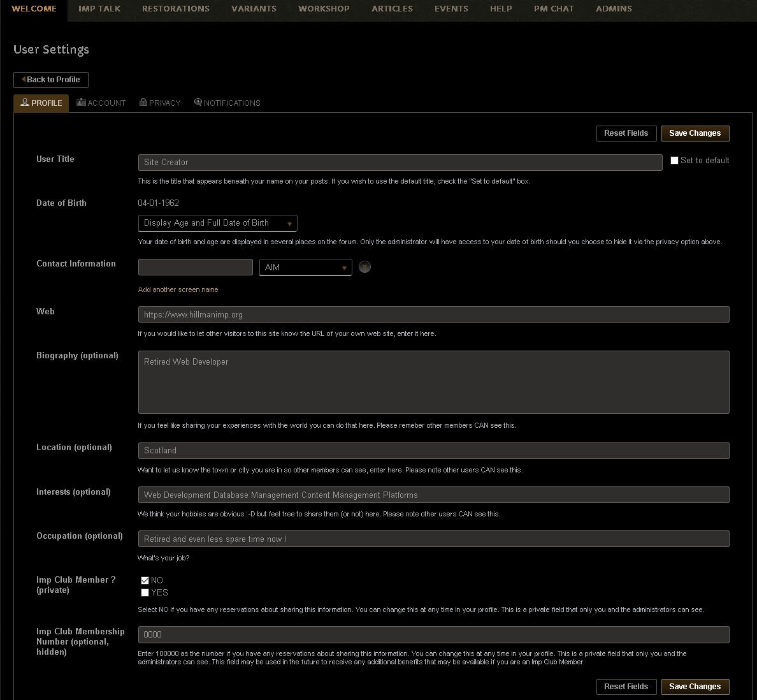Click into the Biography text area
The width and height of the screenshot is (757, 700).
click(433, 382)
